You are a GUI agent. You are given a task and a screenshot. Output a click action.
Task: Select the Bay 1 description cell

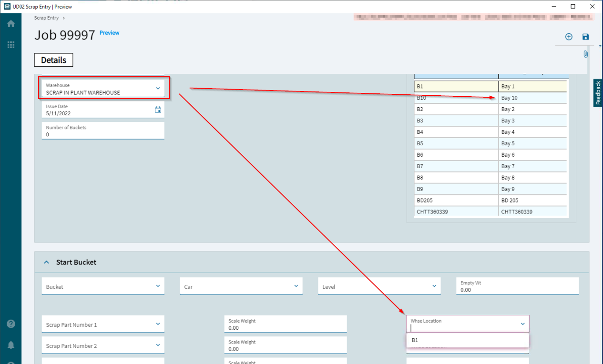pyautogui.click(x=533, y=87)
